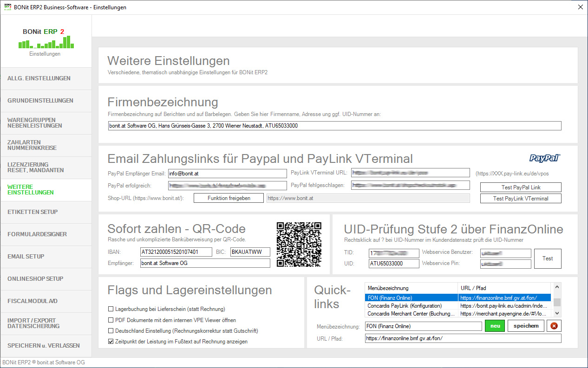Create a new quicklink with neu
588x368 pixels.
click(x=495, y=326)
